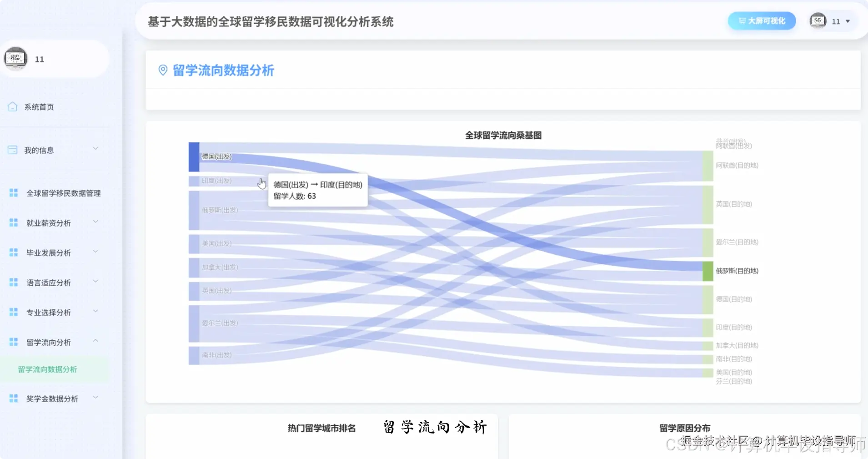Select the 奖学金数据分析 grid icon
The width and height of the screenshot is (868, 459).
pyautogui.click(x=13, y=398)
